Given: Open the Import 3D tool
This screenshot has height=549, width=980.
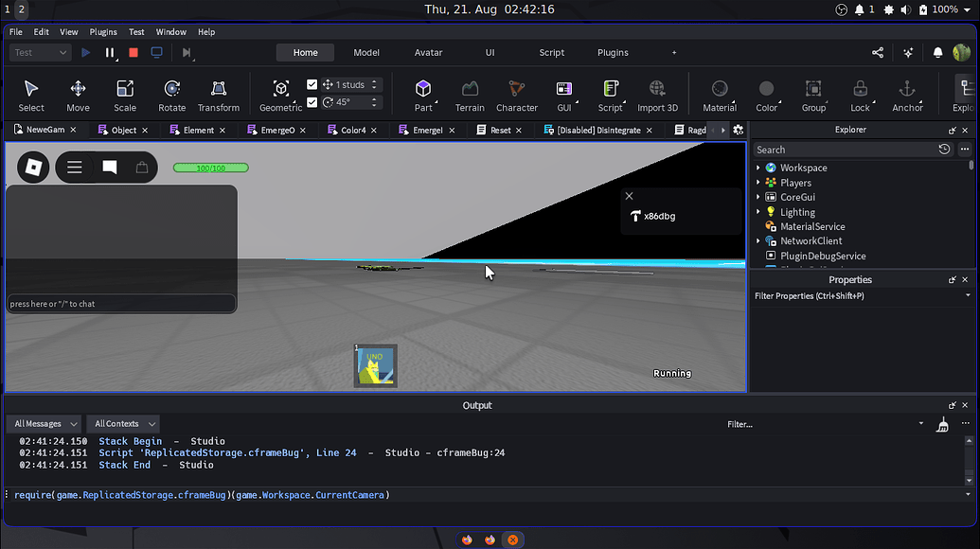Looking at the screenshot, I should click(657, 96).
